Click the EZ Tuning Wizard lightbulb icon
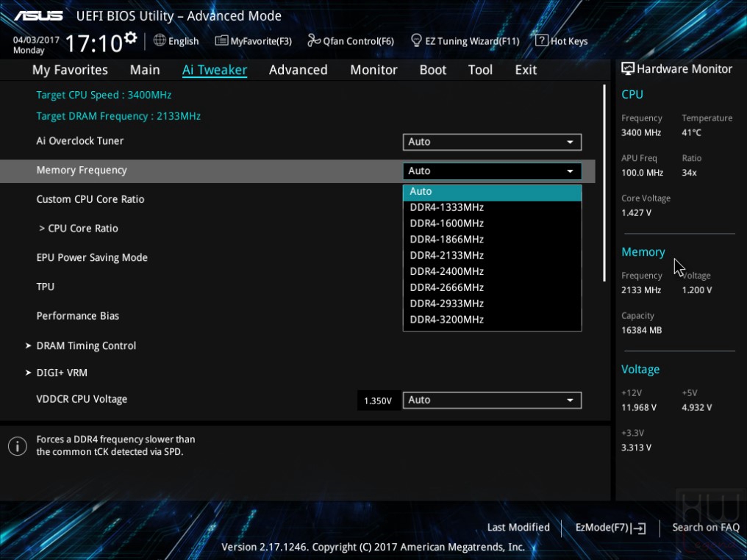 [x=416, y=40]
